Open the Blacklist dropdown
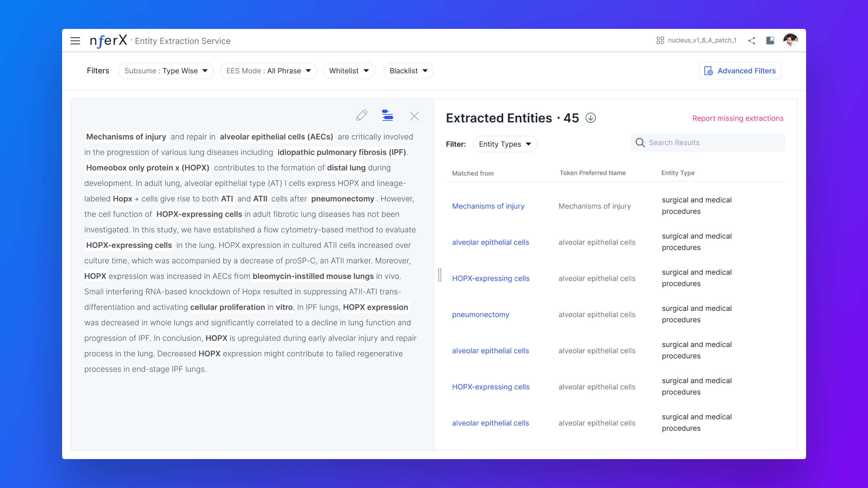868x488 pixels. pos(408,71)
